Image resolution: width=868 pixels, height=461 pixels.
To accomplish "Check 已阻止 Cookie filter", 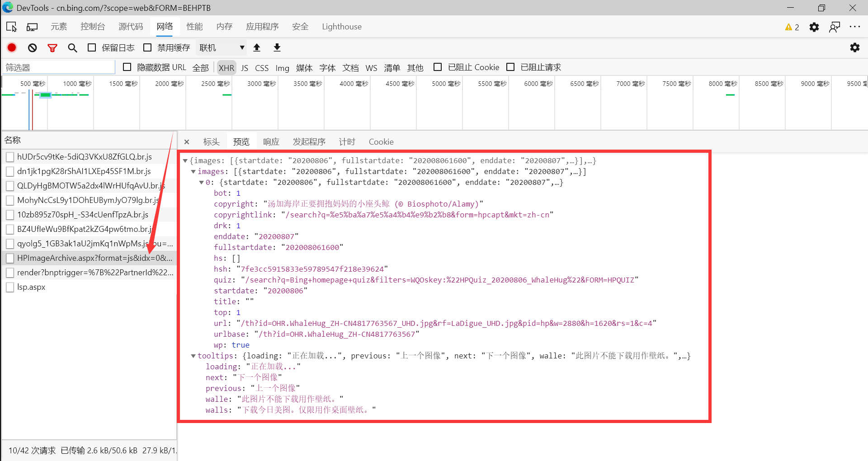I will tap(438, 67).
